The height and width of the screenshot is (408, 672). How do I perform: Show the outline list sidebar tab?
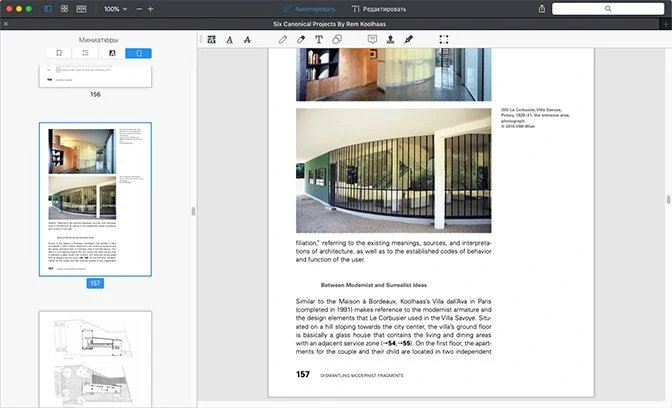(85, 53)
